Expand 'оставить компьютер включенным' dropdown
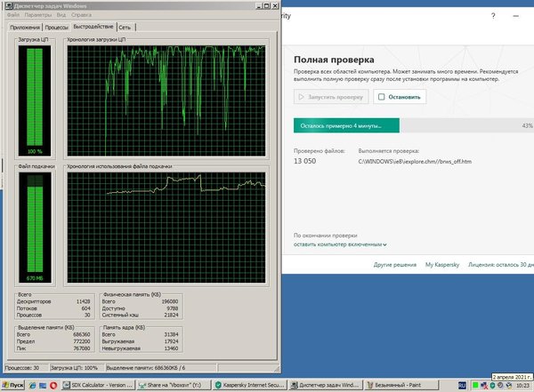 (341, 243)
